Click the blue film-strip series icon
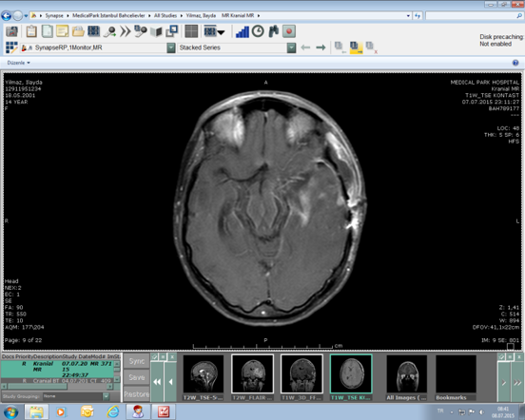525x420 pixels. [93, 31]
